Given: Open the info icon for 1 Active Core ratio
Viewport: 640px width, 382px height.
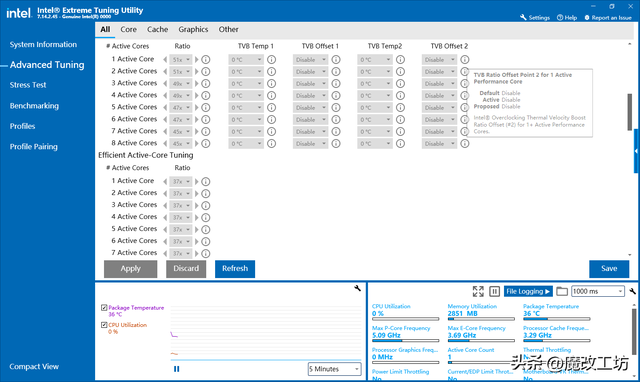Looking at the screenshot, I should click(x=206, y=60).
